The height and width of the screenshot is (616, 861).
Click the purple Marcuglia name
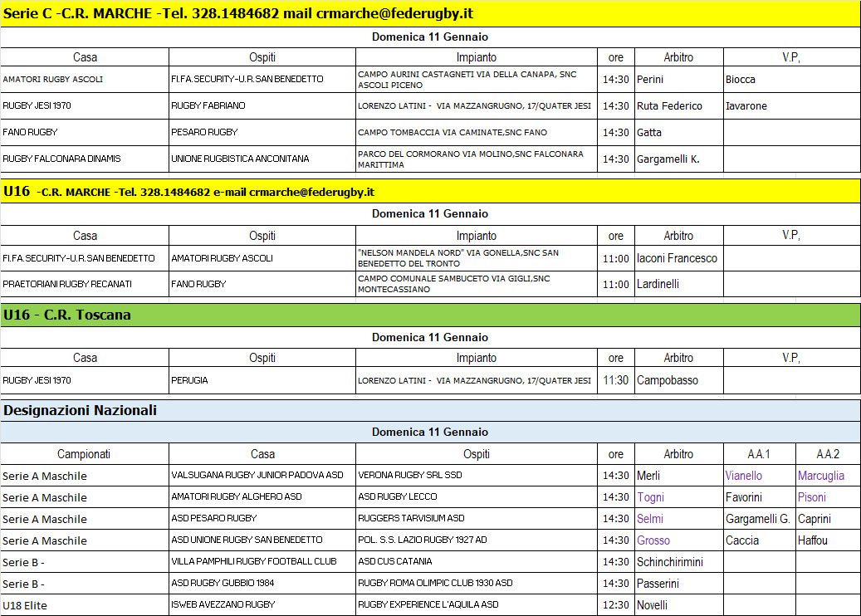point(820,476)
